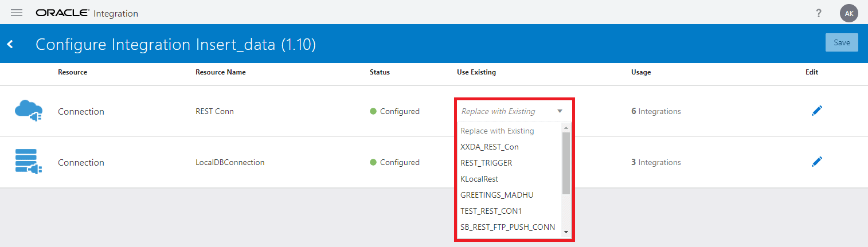
Task: Click the Oracle Integration logo
Action: coord(87,13)
